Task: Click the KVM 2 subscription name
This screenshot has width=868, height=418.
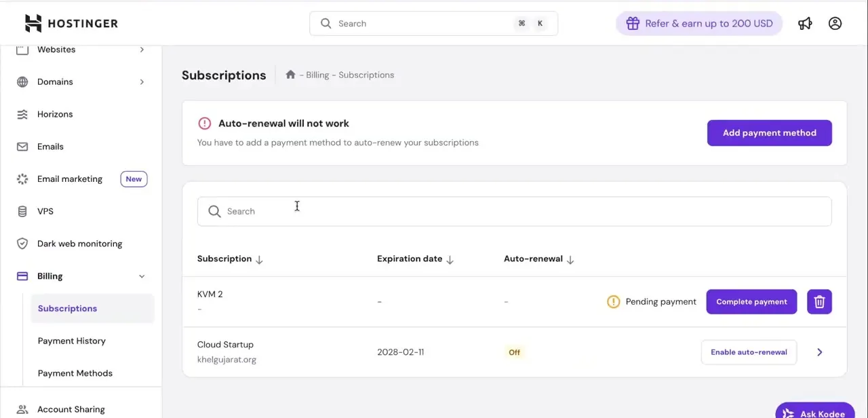Action: (210, 294)
